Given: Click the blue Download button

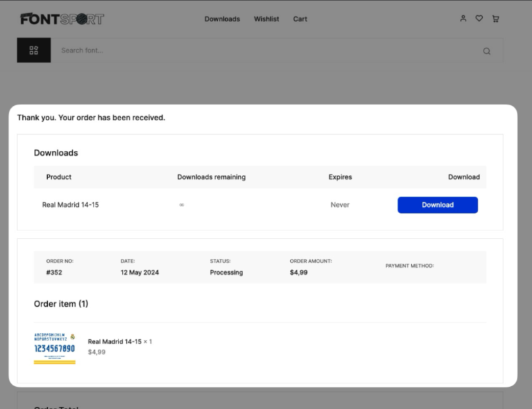Looking at the screenshot, I should [x=437, y=205].
